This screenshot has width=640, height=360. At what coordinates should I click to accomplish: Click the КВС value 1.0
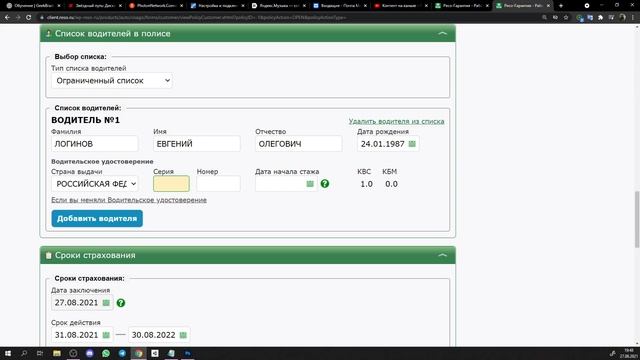pos(367,184)
